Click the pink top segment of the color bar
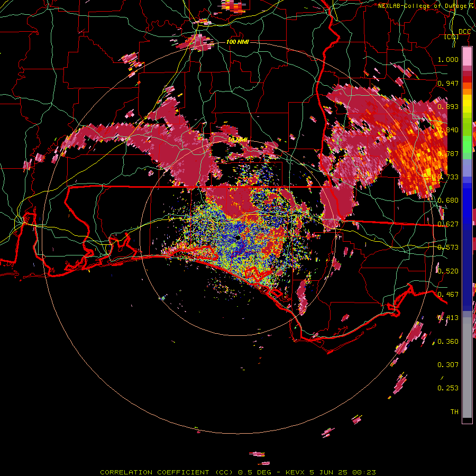476x476 pixels. click(467, 57)
